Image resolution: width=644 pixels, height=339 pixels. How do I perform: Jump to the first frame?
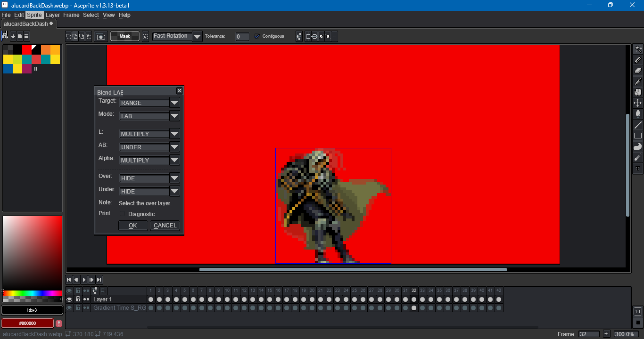point(69,280)
